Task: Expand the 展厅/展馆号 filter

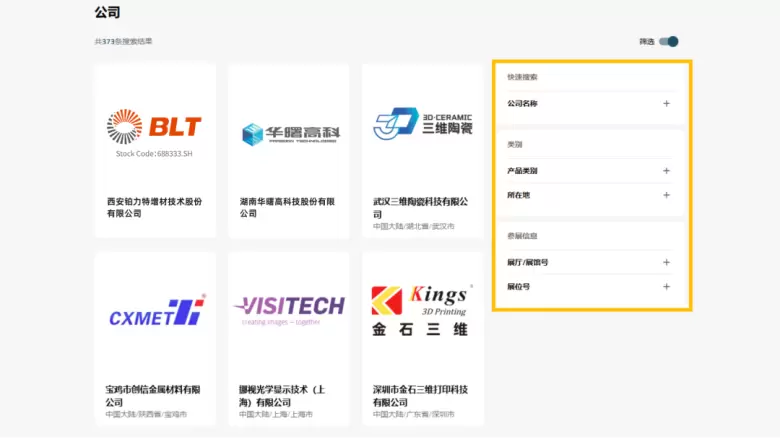Action: 589,262
